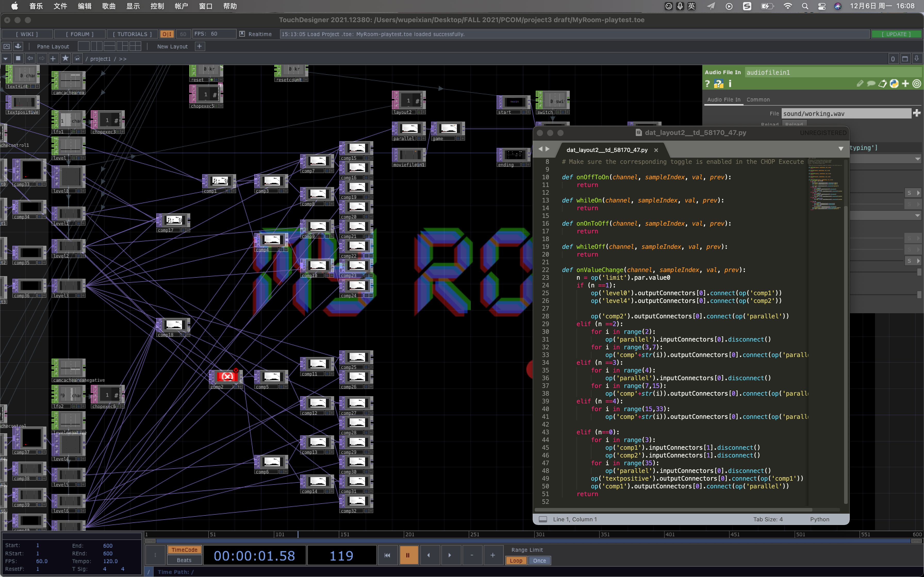Enable the Once range limit mode
The image size is (924, 577).
(x=539, y=561)
